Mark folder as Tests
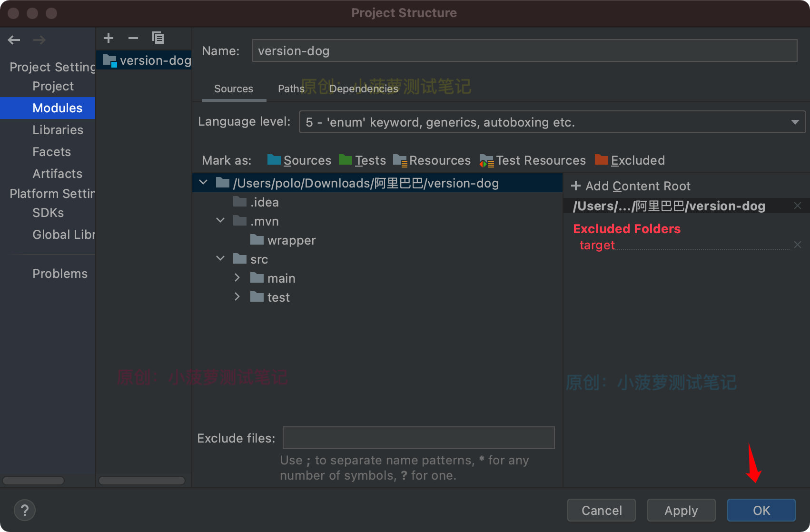Viewport: 810px width, 532px height. 362,160
